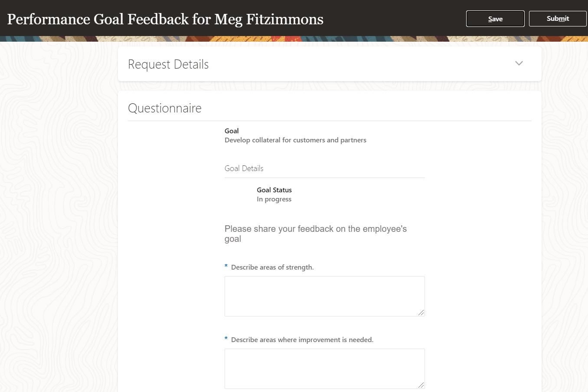Submit the performance goal feedback

pyautogui.click(x=558, y=19)
